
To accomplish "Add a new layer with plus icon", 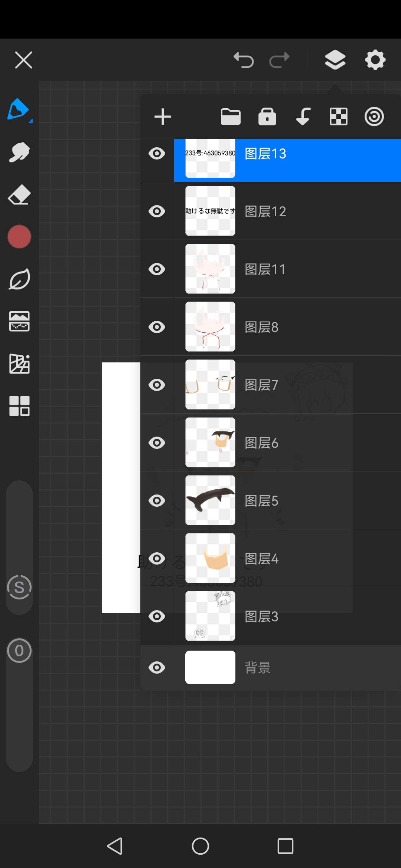I will [x=163, y=117].
